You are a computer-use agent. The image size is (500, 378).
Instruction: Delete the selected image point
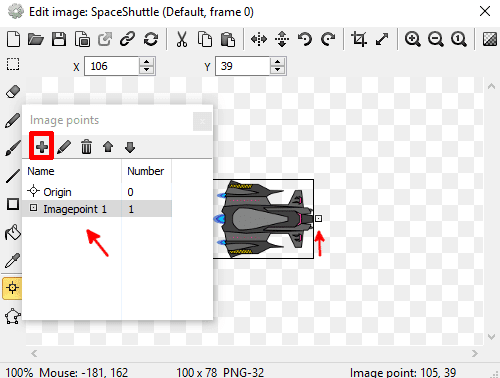[86, 147]
